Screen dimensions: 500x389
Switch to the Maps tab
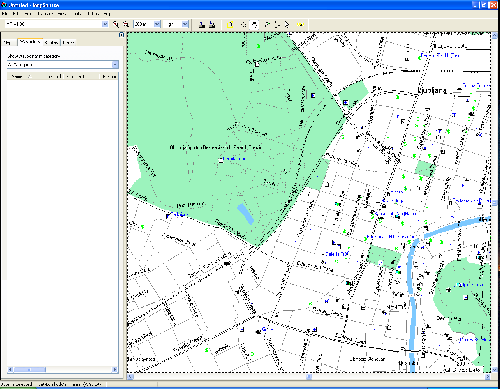point(7,42)
